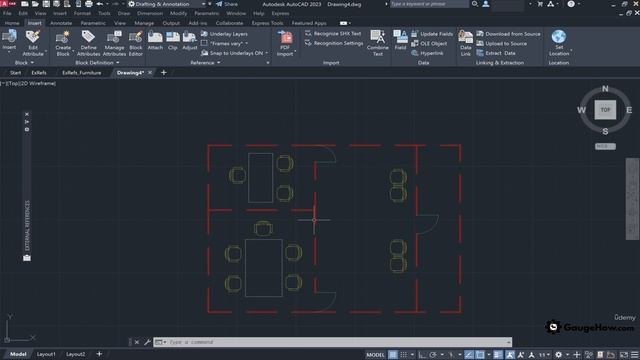The image size is (640, 360).
Task: Toggle 2D object snap in status bar
Action: point(480,355)
